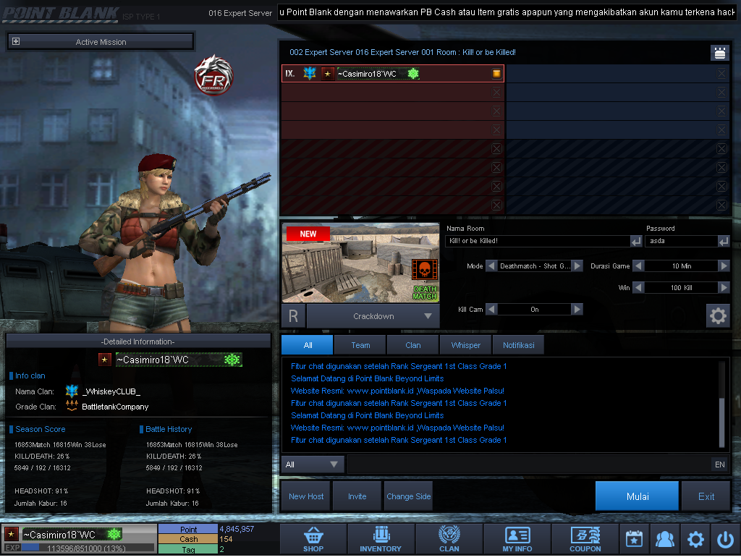Select next game Mode with right arrow
The image size is (741, 560).
pos(577,266)
